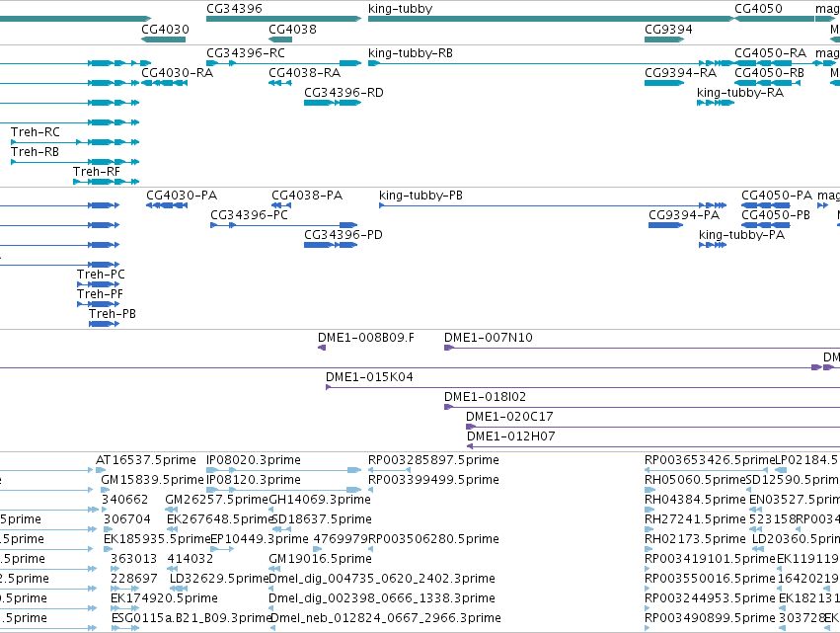Click the RP003550016.5prime EST label

point(710,580)
